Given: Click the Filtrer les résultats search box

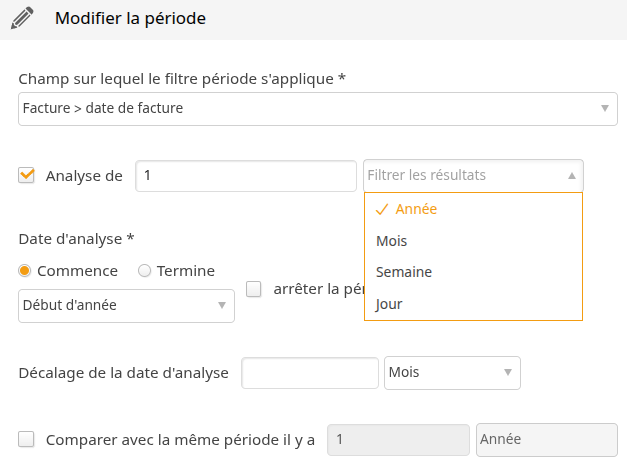Looking at the screenshot, I should [464, 176].
